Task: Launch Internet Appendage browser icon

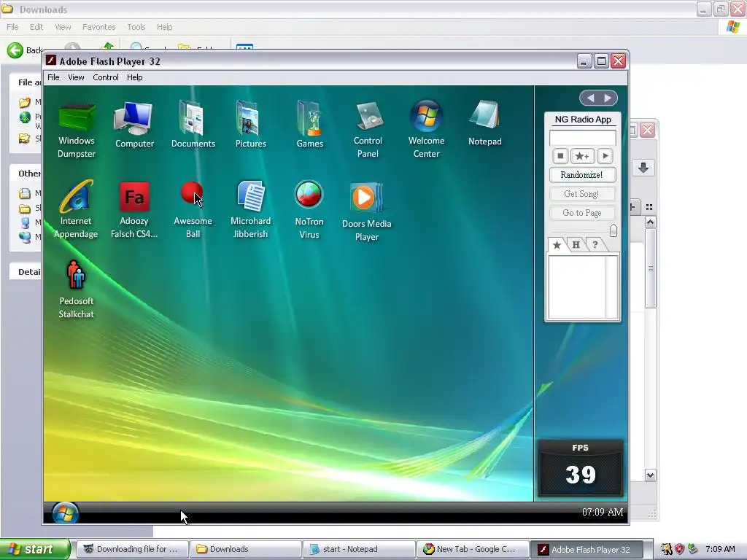Action: tap(76, 209)
